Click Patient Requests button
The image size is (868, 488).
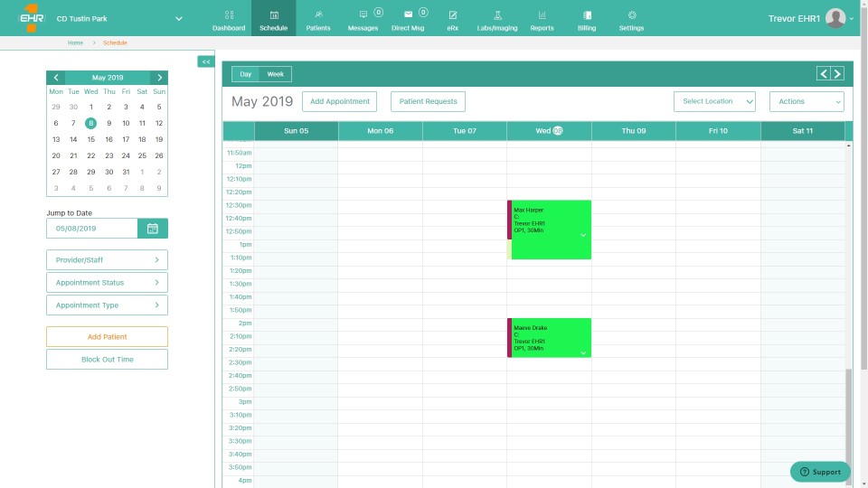[x=428, y=101]
